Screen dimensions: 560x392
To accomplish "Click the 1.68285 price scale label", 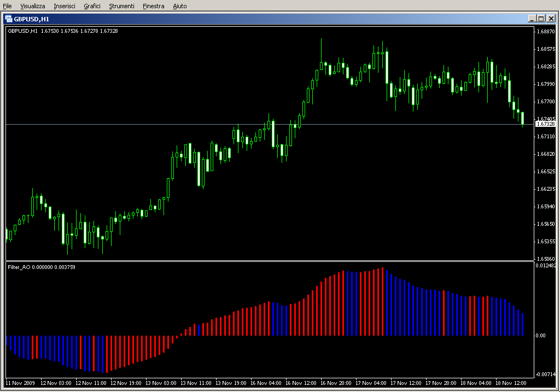I will [x=546, y=66].
